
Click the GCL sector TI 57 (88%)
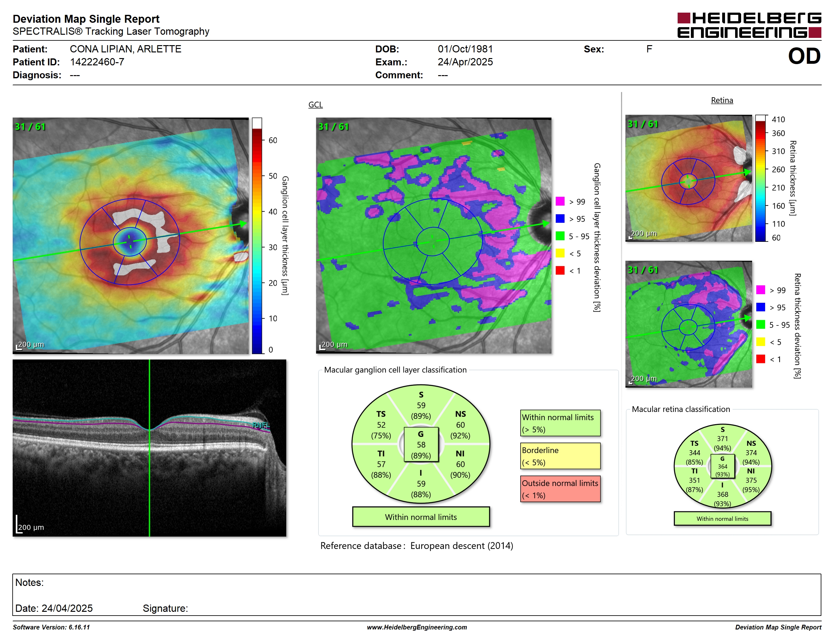click(381, 464)
